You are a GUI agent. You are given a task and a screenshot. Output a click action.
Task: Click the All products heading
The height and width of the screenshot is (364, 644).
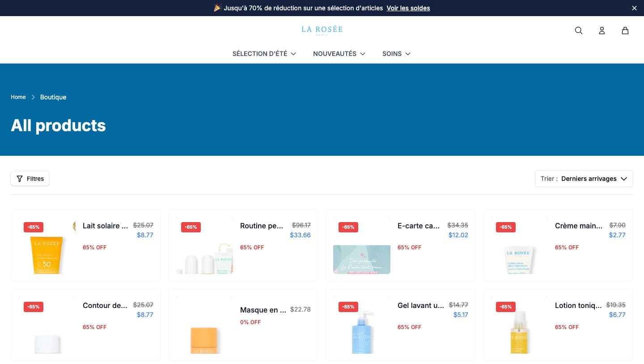tap(58, 125)
